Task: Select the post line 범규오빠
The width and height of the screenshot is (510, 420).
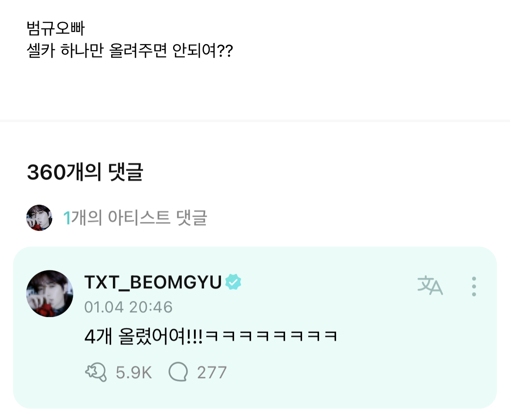Action: tap(56, 28)
